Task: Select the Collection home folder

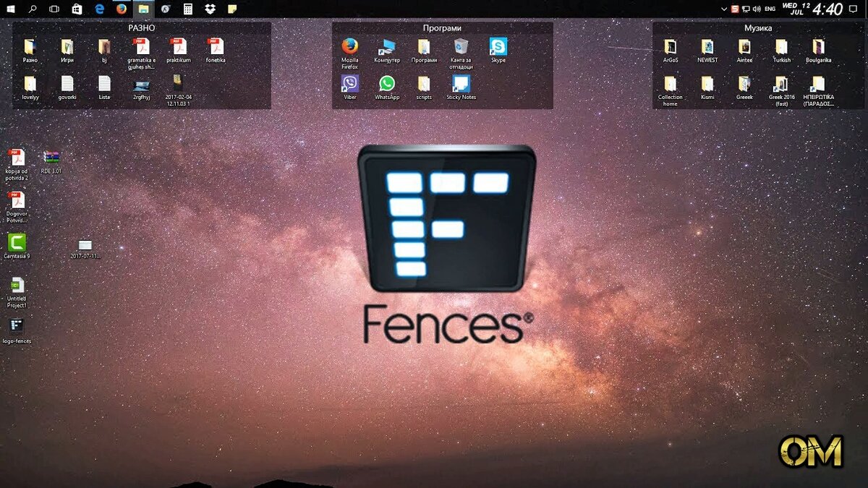Action: pyautogui.click(x=671, y=90)
